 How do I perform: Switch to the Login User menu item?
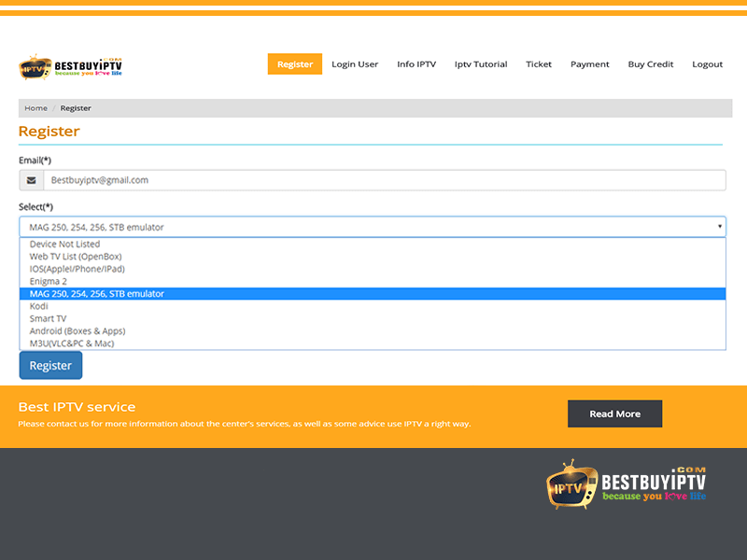pos(355,64)
